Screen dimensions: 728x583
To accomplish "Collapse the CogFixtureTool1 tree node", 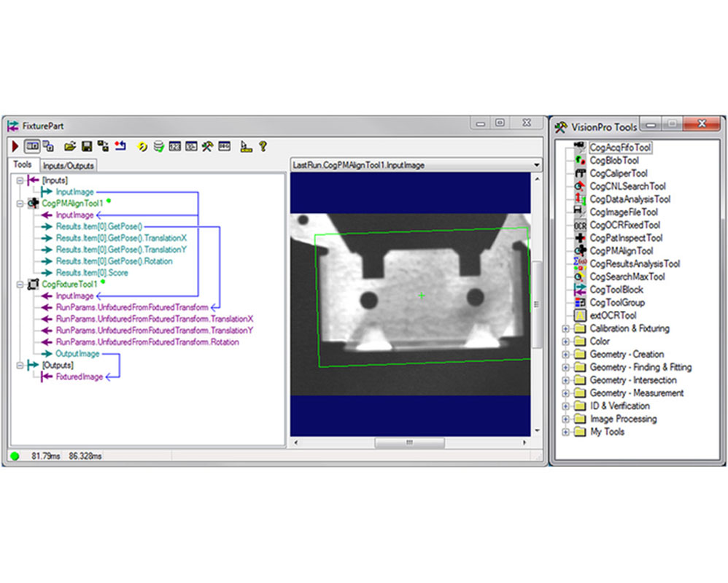I will [20, 285].
